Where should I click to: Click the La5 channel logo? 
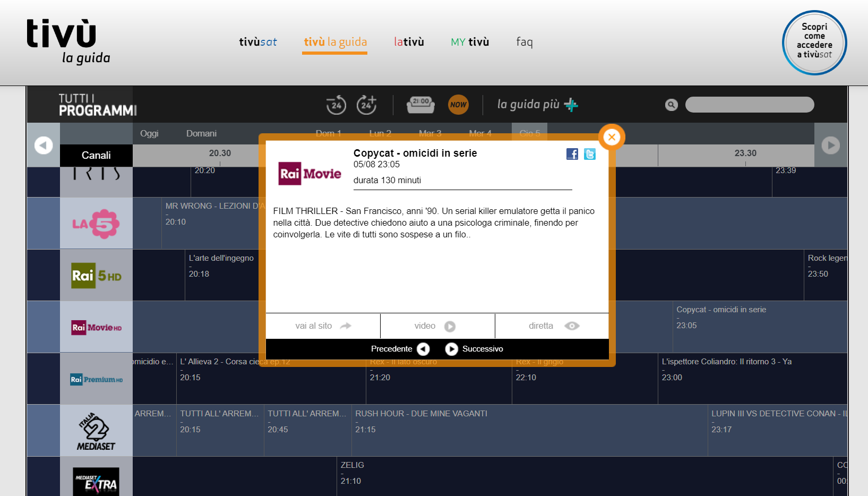pyautogui.click(x=96, y=224)
